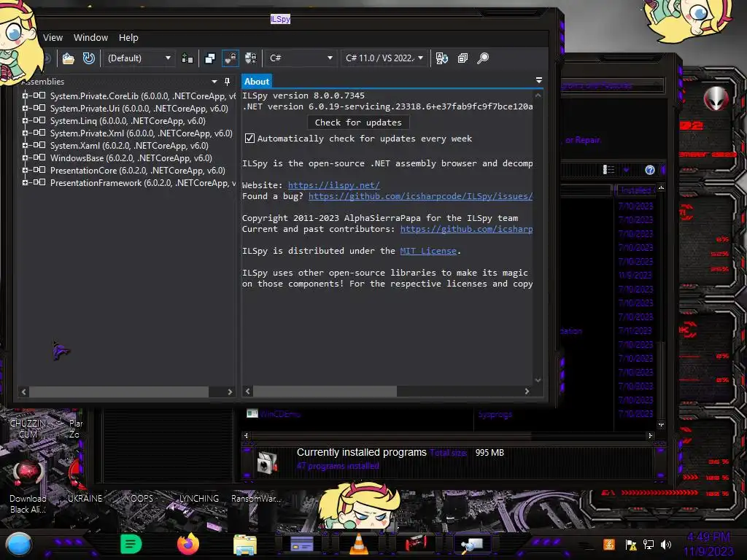This screenshot has width=747, height=560.
Task: Click the ILSpy taskbar button
Action: click(x=473, y=544)
